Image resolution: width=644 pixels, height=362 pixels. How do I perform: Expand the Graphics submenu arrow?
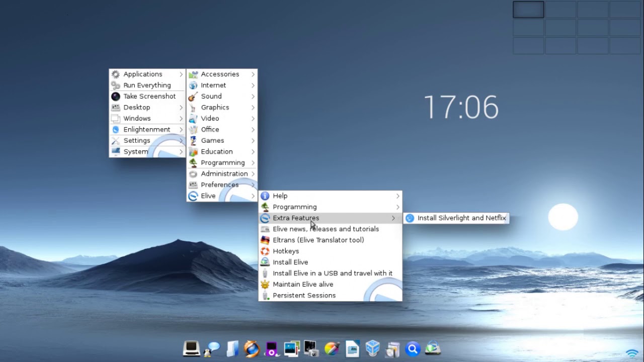coord(253,107)
